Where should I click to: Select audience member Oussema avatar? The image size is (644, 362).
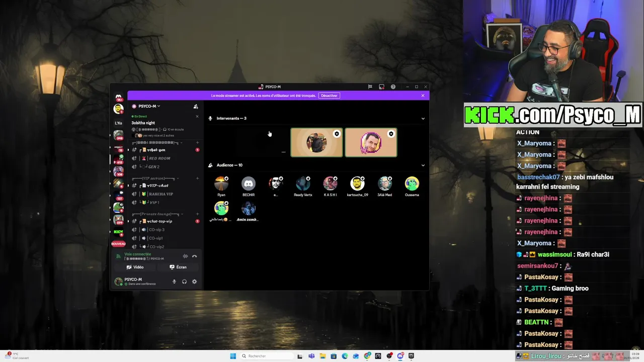pos(412,184)
